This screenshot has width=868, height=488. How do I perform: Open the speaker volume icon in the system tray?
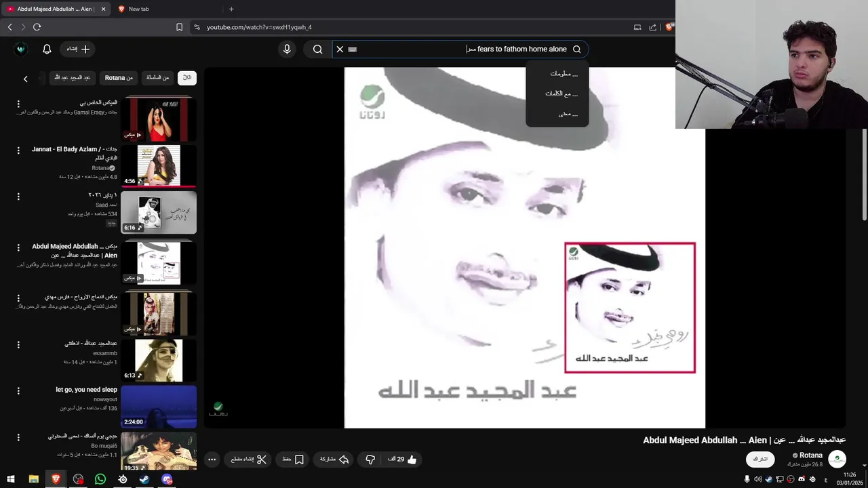757,479
